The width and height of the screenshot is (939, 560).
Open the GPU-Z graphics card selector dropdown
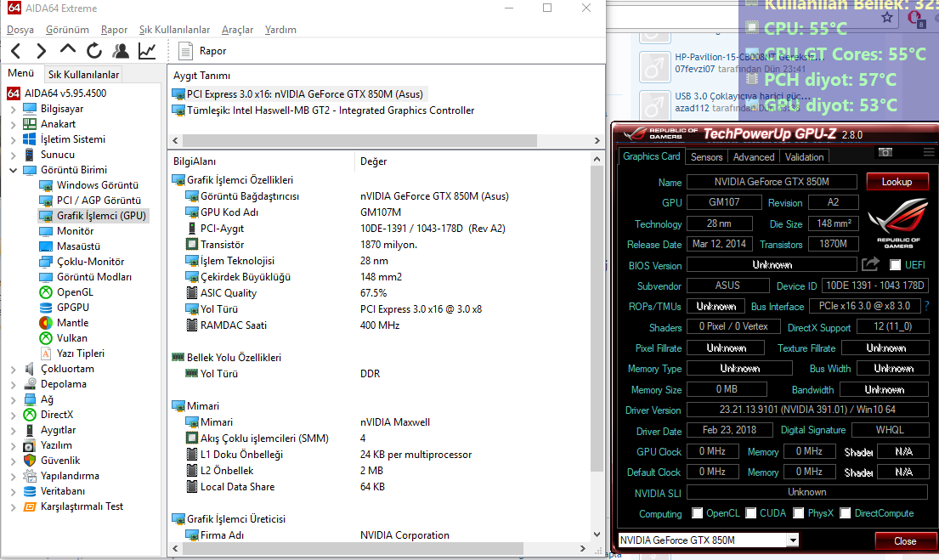(x=793, y=540)
